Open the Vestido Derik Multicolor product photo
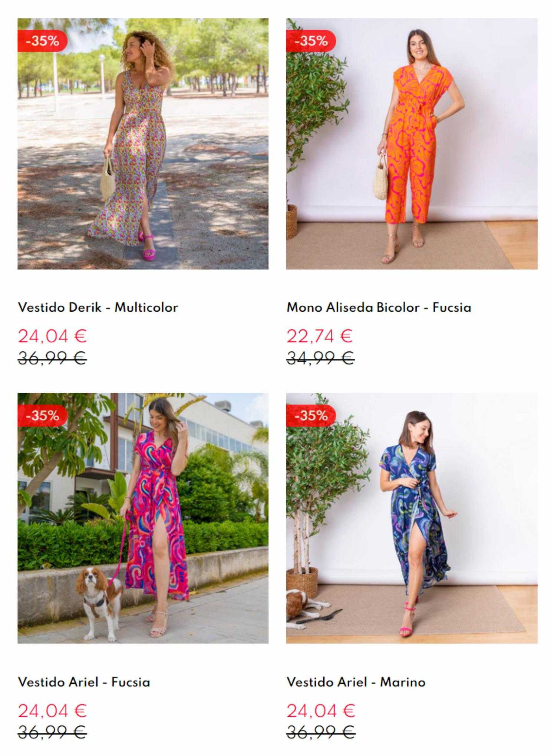 click(143, 144)
